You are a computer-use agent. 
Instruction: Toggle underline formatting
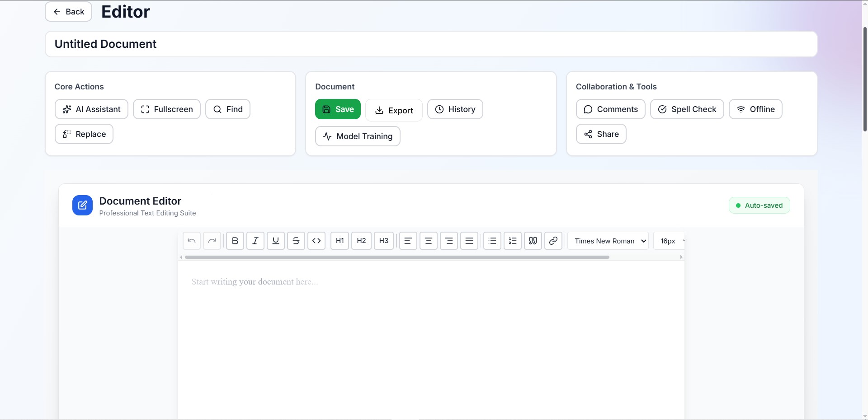276,241
